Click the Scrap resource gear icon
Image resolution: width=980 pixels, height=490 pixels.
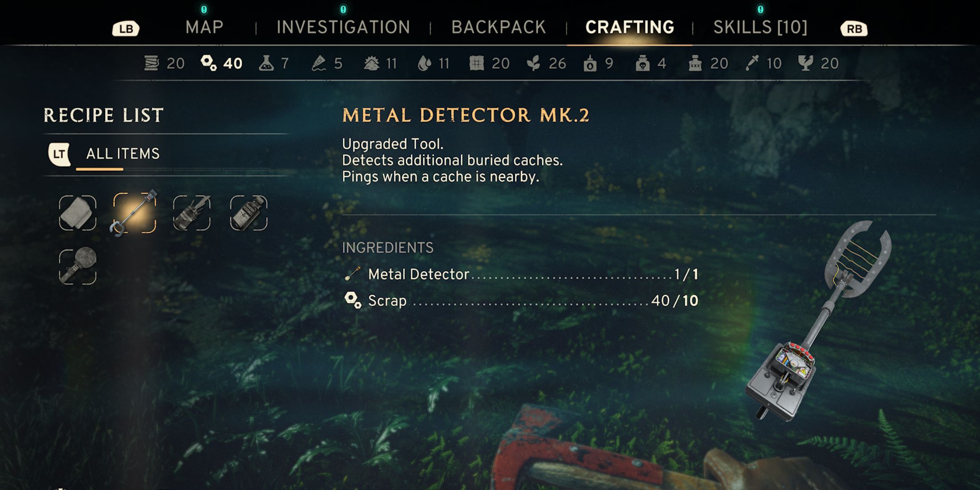[208, 63]
